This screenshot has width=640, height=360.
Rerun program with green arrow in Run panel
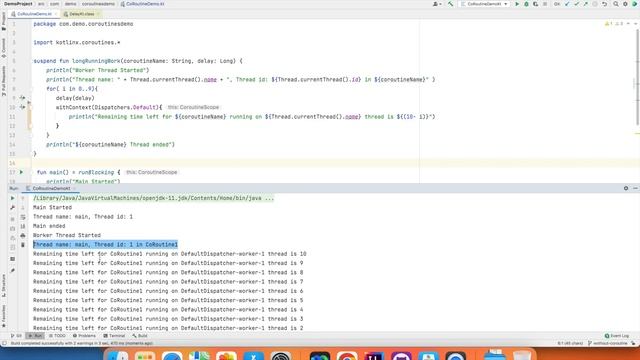(13, 198)
